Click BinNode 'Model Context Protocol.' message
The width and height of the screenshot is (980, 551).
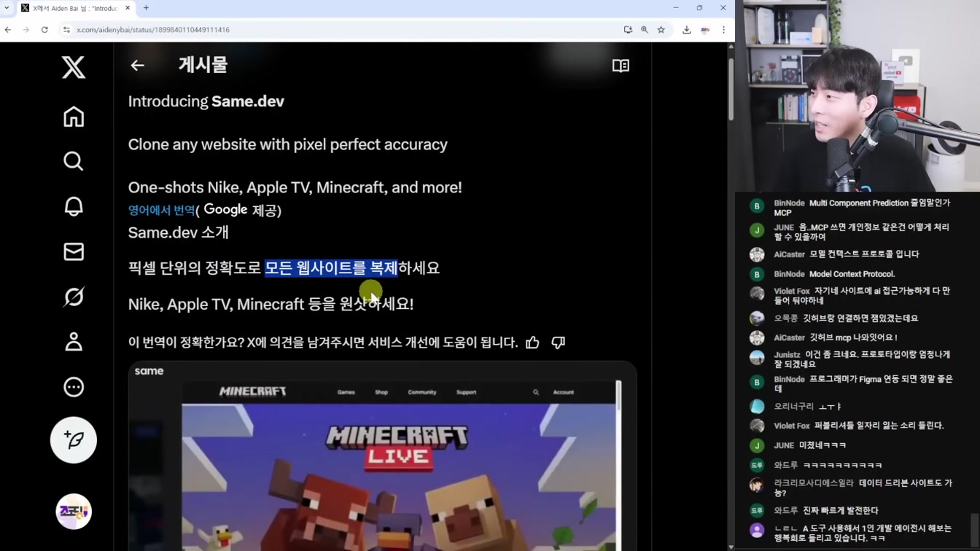coord(852,274)
